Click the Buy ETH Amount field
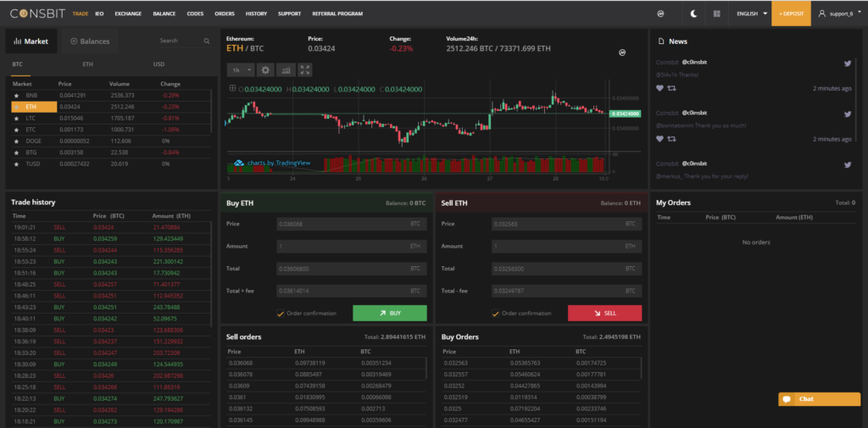Screen dimensions: 868x428 (x=352, y=246)
